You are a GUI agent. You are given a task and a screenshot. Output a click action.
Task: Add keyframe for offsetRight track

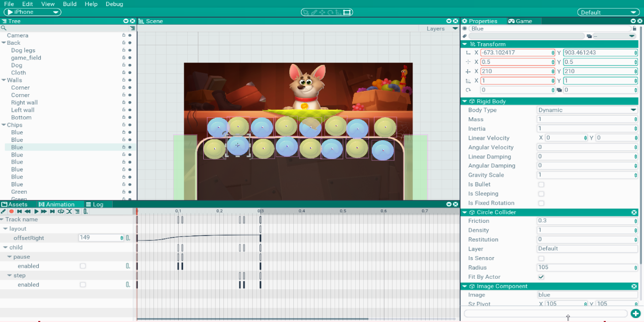click(128, 238)
